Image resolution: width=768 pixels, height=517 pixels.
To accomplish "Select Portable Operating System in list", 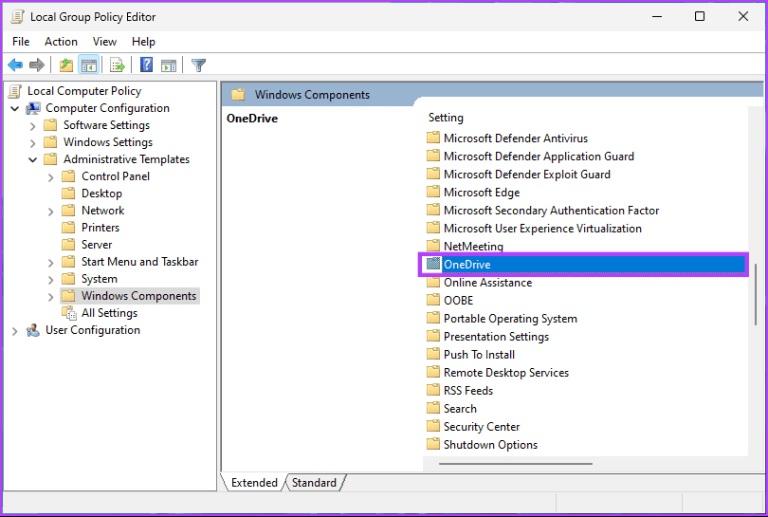I will pos(510,319).
